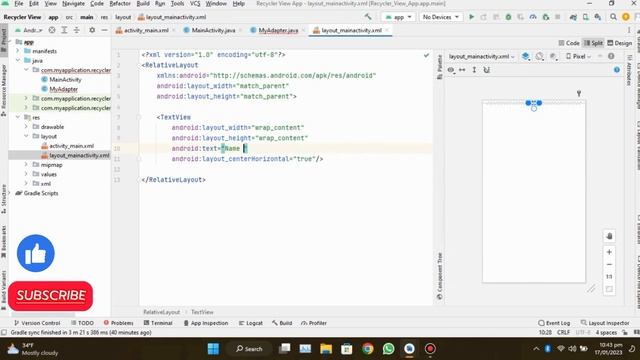Viewport: 640px width, 360px height.
Task: Open the app run configuration dropdown
Action: click(398, 17)
